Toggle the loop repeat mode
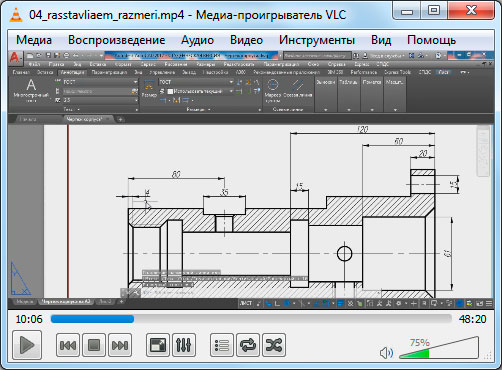This screenshot has width=502, height=370. coord(248,345)
